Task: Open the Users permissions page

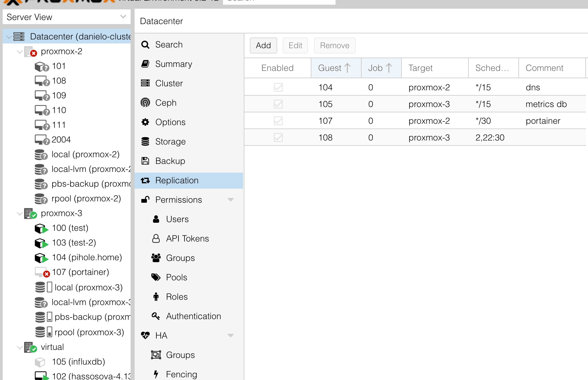Action: (189, 219)
